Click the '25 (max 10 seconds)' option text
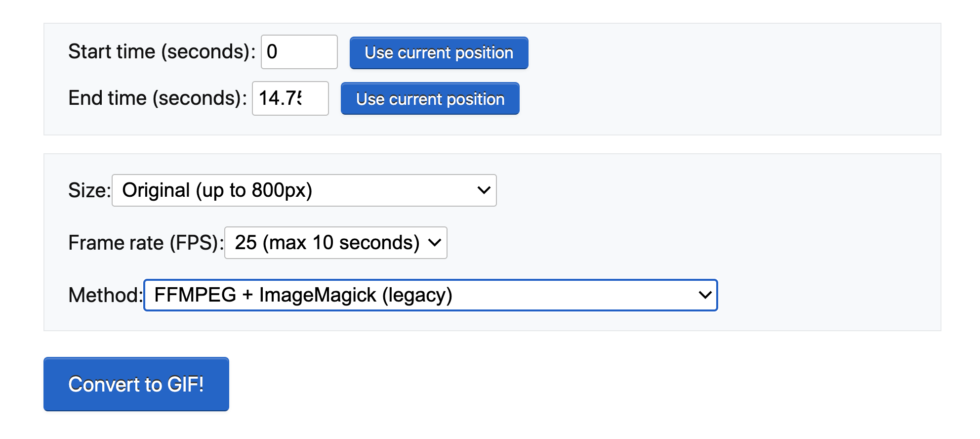Screen dimensions: 980x439 click(327, 243)
